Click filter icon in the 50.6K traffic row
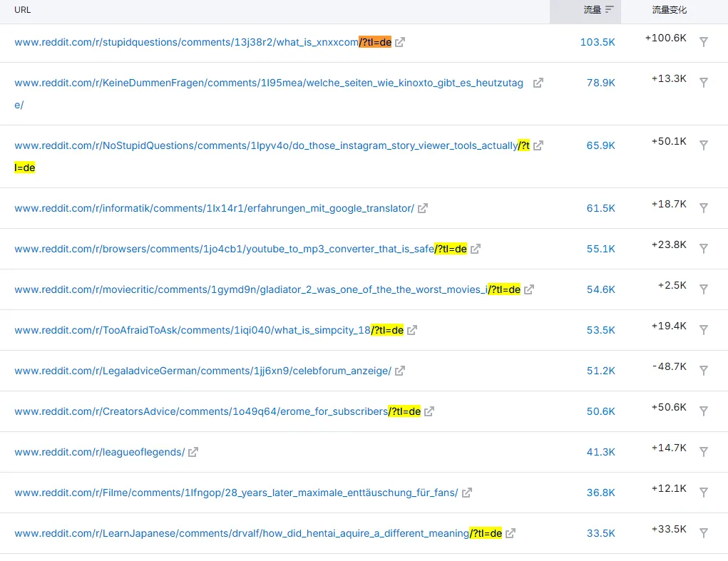Screen dimensions: 728x561 click(x=704, y=411)
